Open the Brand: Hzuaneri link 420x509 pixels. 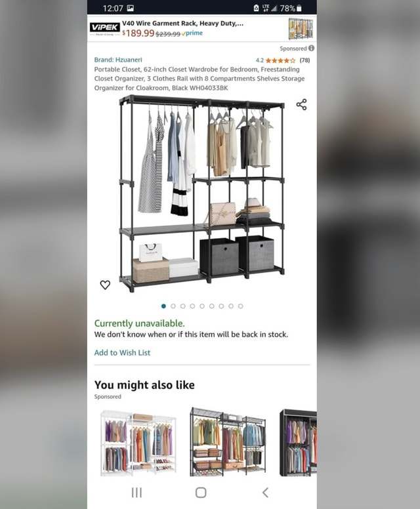coord(118,60)
